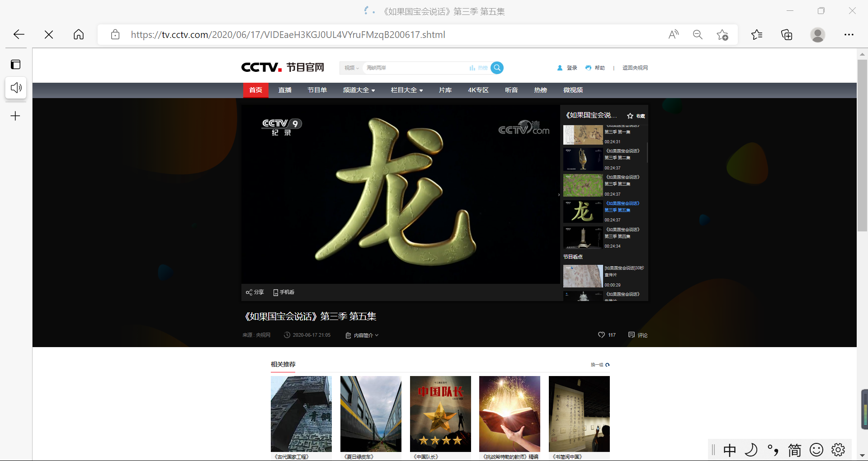
Task: Toggle the sidebar audio speaker button
Action: (16, 88)
